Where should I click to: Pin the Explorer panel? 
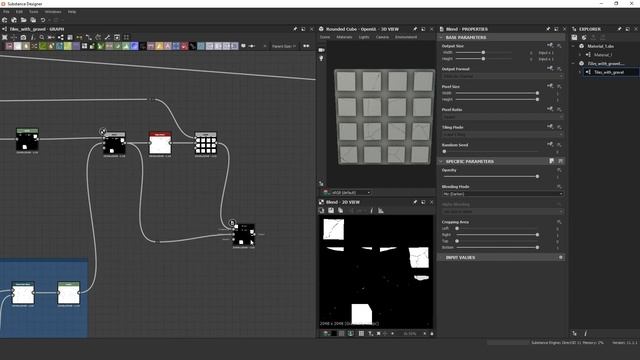pyautogui.click(x=620, y=29)
